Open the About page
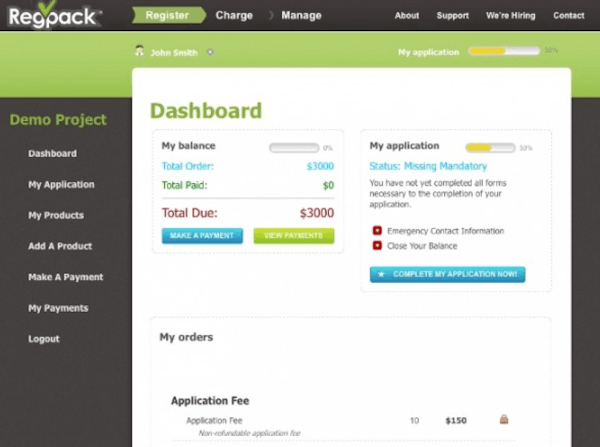600x447 pixels. click(407, 16)
